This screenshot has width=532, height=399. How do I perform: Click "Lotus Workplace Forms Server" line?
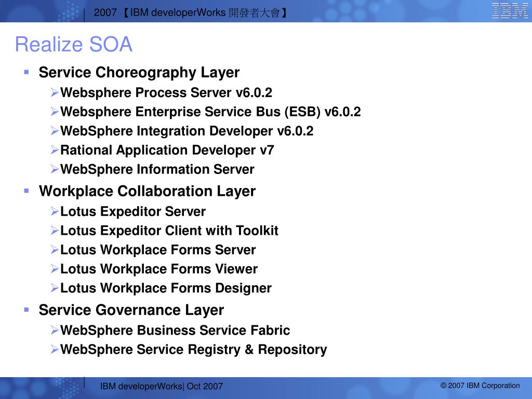coord(158,250)
